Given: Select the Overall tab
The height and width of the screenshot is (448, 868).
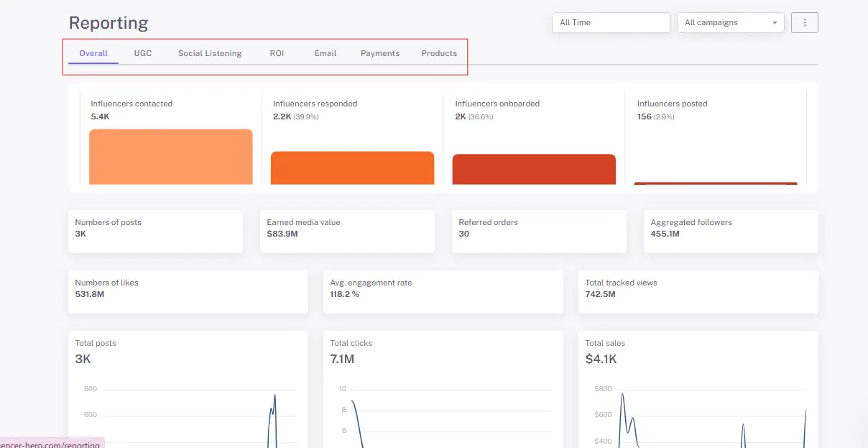Looking at the screenshot, I should (x=93, y=53).
